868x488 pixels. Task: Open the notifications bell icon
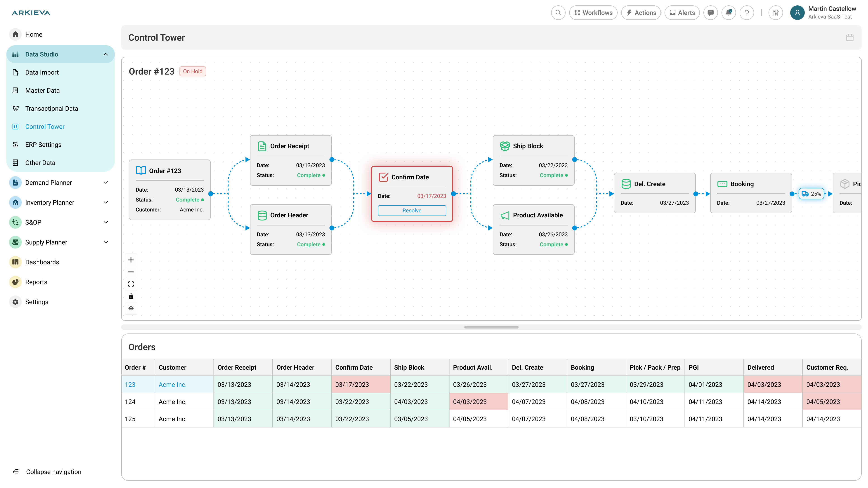pos(729,13)
